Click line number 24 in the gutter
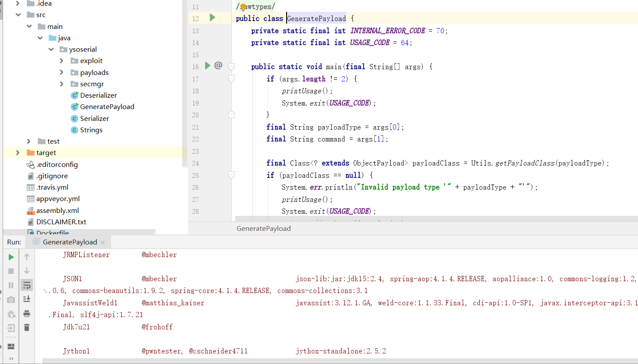This screenshot has width=638, height=364. point(195,163)
